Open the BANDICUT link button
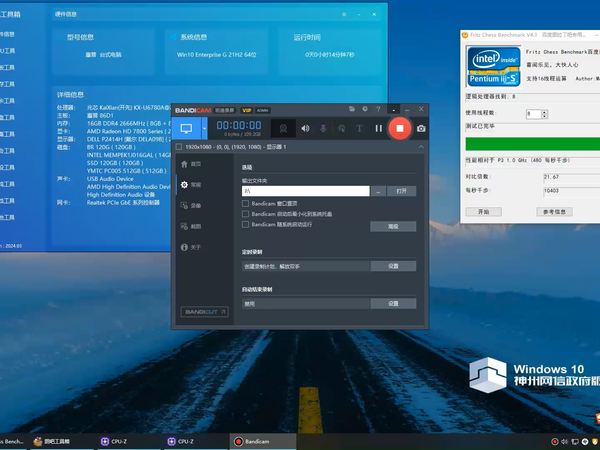600x450 pixels. 205,312
